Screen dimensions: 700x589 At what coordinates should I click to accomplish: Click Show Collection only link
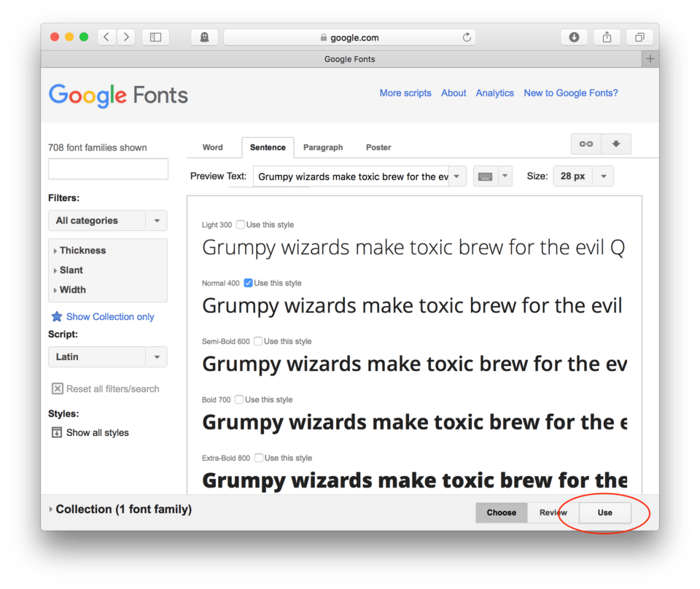[x=110, y=316]
